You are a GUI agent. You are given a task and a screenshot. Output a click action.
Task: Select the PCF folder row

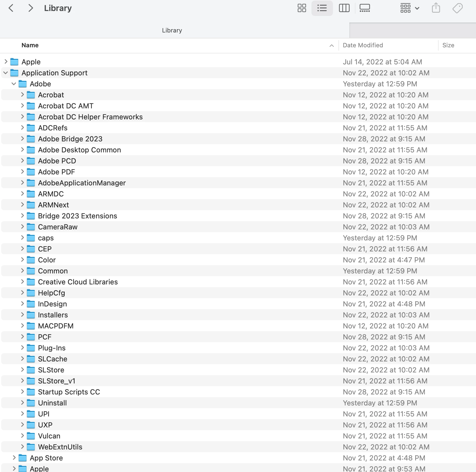tap(239, 337)
